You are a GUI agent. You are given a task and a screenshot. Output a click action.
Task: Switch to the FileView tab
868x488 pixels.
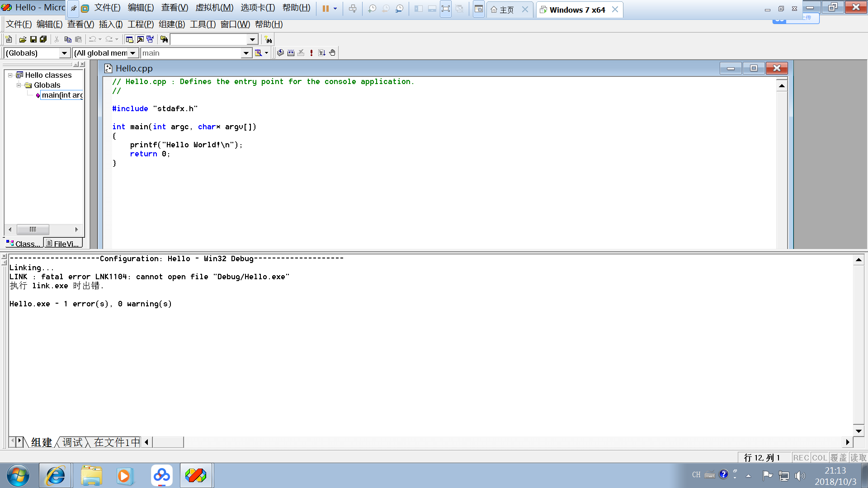[x=63, y=244]
